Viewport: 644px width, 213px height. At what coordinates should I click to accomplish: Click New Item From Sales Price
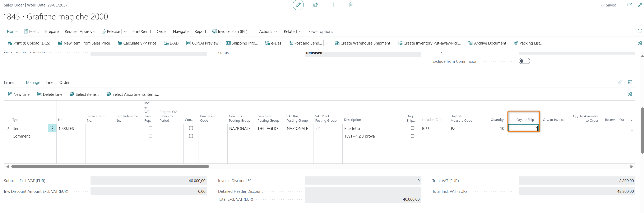pos(84,43)
